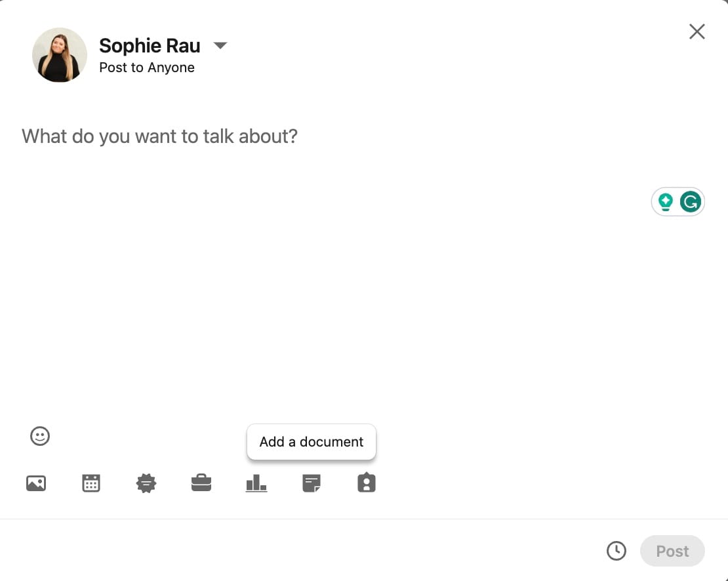
Task: Click the Grammarly assistant icon
Action: [x=690, y=201]
